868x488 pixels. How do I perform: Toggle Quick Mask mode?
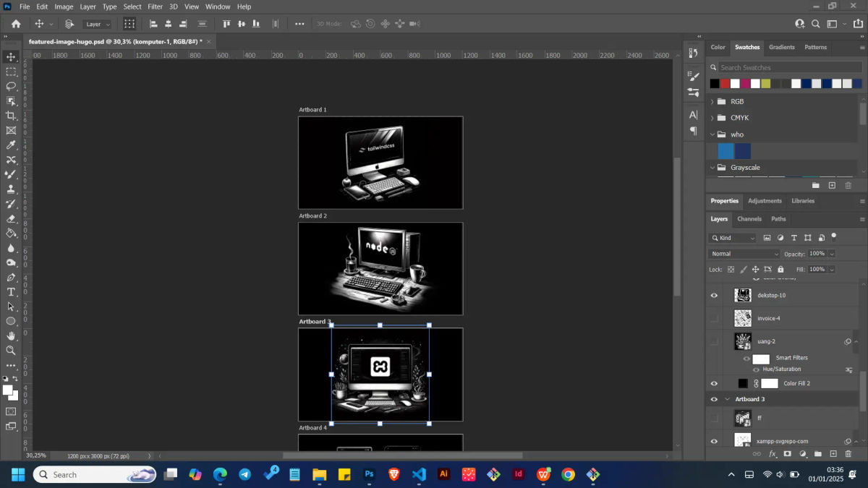pos(11,411)
